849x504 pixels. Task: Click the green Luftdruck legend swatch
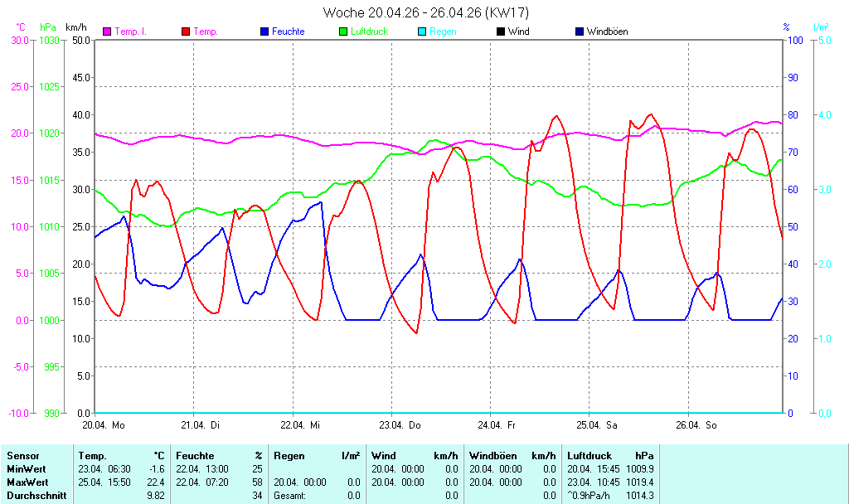click(344, 31)
